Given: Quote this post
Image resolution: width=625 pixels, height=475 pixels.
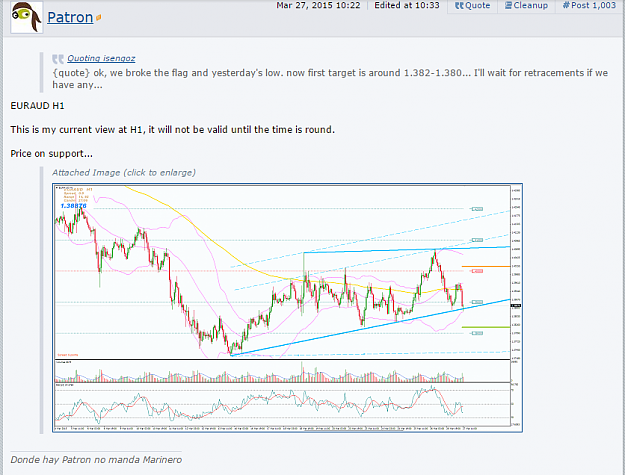Looking at the screenshot, I should 472,6.
